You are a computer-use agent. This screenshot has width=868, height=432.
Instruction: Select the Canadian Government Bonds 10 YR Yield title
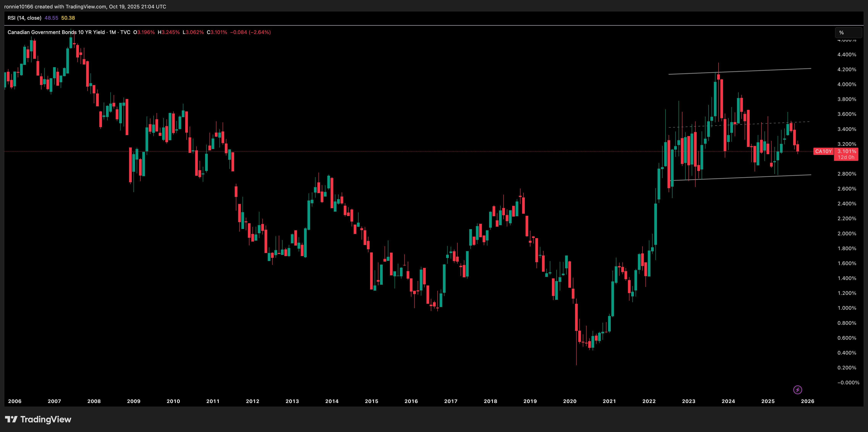(56, 32)
